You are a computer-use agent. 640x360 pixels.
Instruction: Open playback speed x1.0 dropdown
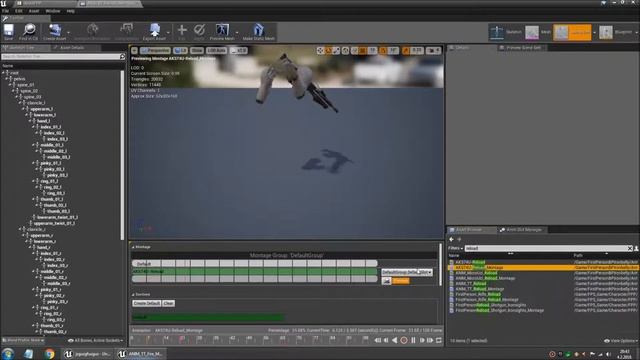click(x=239, y=51)
